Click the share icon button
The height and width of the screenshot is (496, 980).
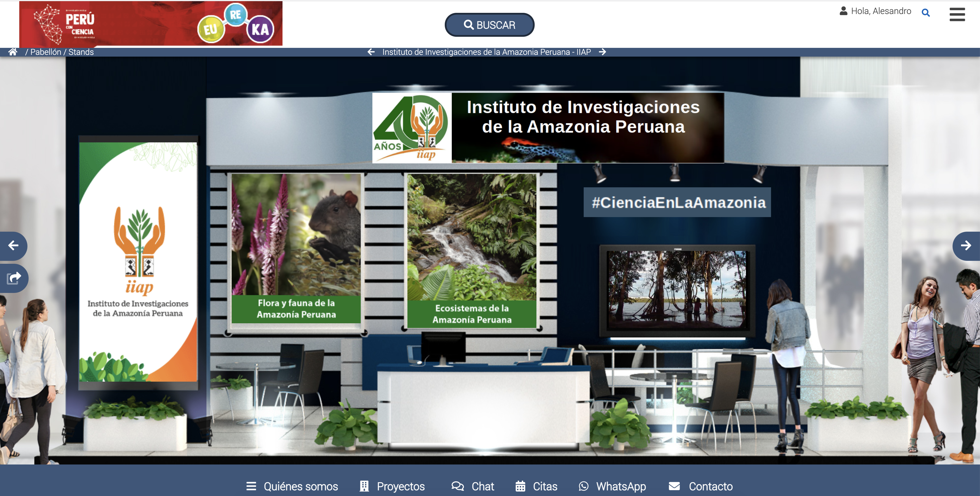pos(14,278)
